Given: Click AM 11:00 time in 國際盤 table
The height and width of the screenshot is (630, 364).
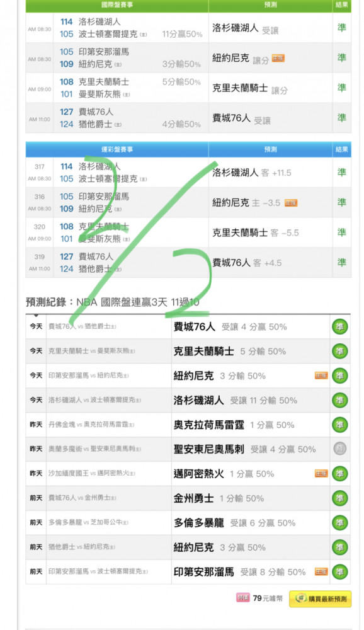Looking at the screenshot, I should click(40, 119).
